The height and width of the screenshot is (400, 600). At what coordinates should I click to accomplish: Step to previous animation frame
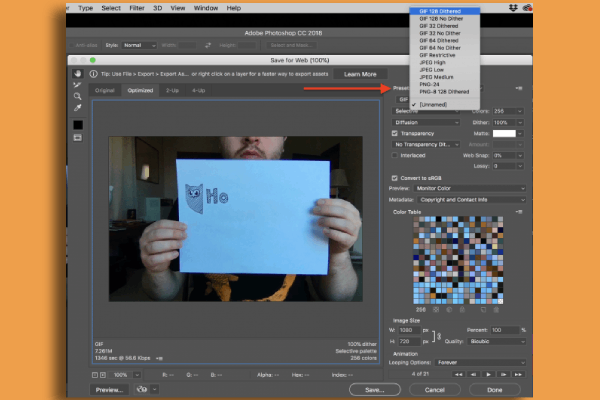pos(473,374)
